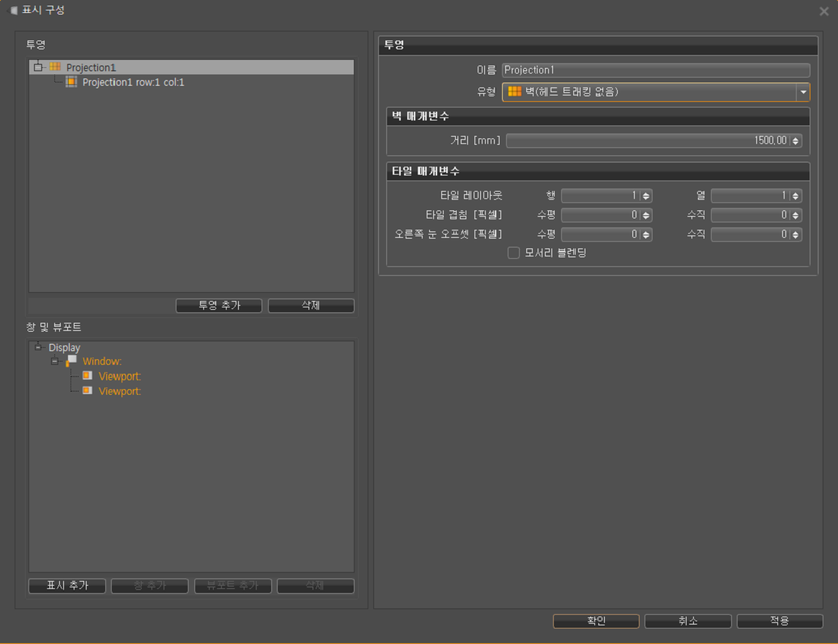Click the dialog title icon next to 표시 구성
Viewport: 838px width, 644px height.
pyautogui.click(x=14, y=11)
